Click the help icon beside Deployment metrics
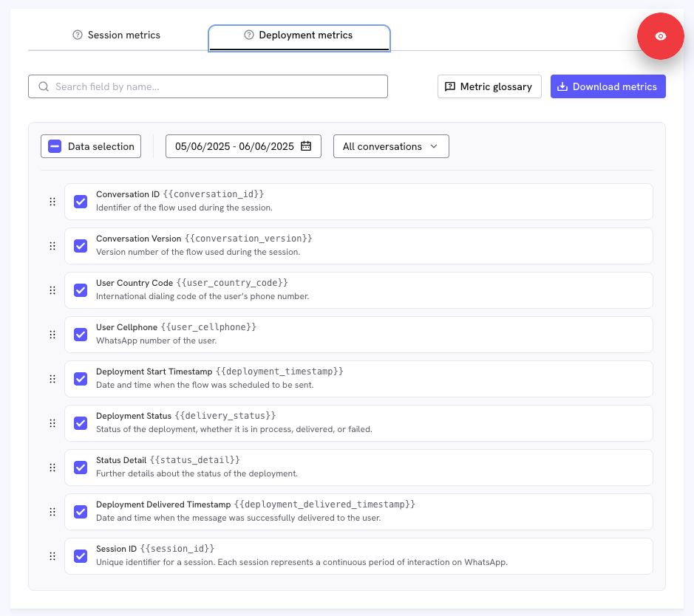The image size is (694, 616). (x=249, y=35)
